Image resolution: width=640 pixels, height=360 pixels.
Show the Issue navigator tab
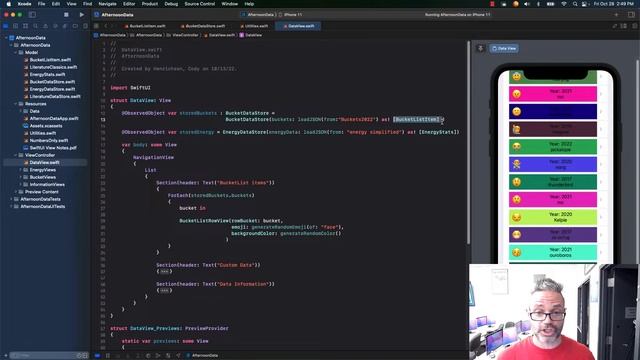pos(45,26)
